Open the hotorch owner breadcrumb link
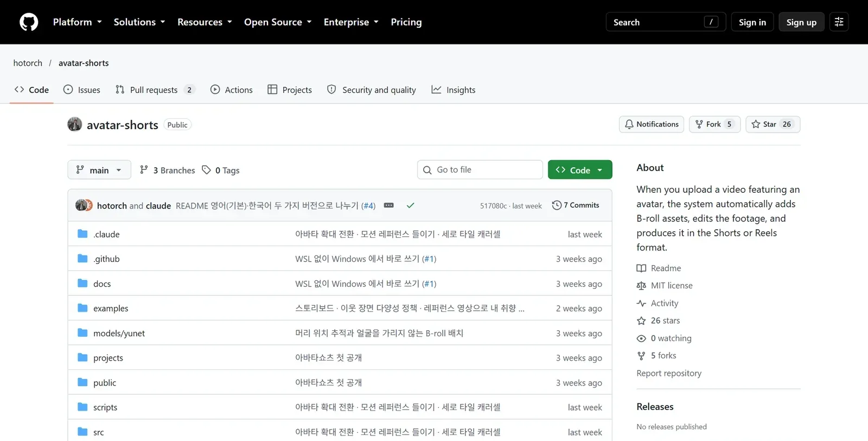Viewport: 868px width, 441px height. tap(28, 63)
